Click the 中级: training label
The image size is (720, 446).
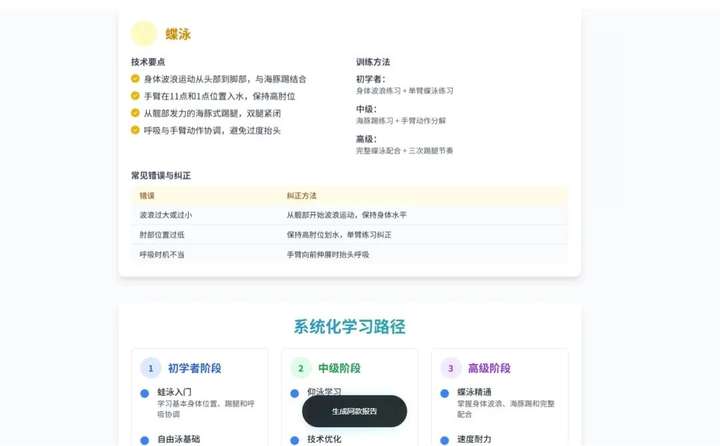point(366,109)
